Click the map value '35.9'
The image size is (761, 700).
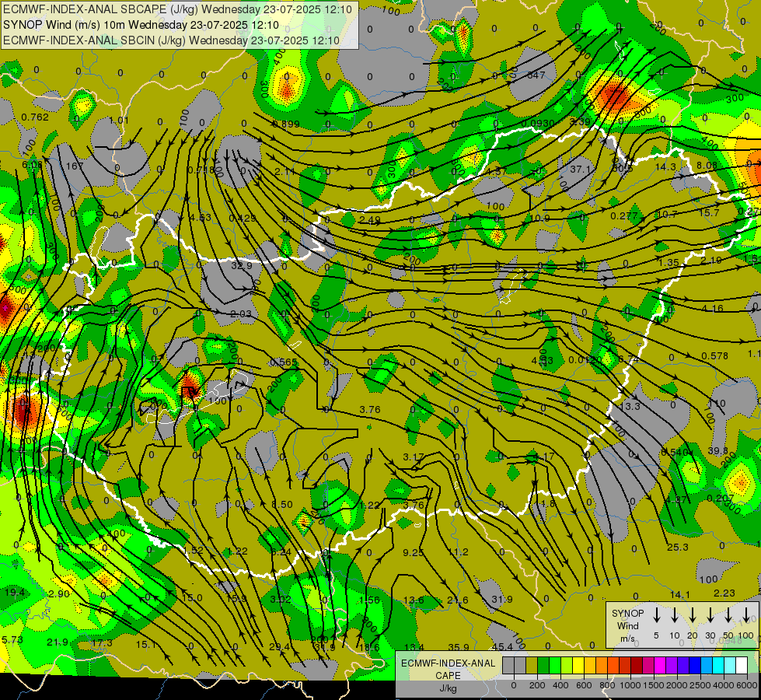tap(459, 647)
